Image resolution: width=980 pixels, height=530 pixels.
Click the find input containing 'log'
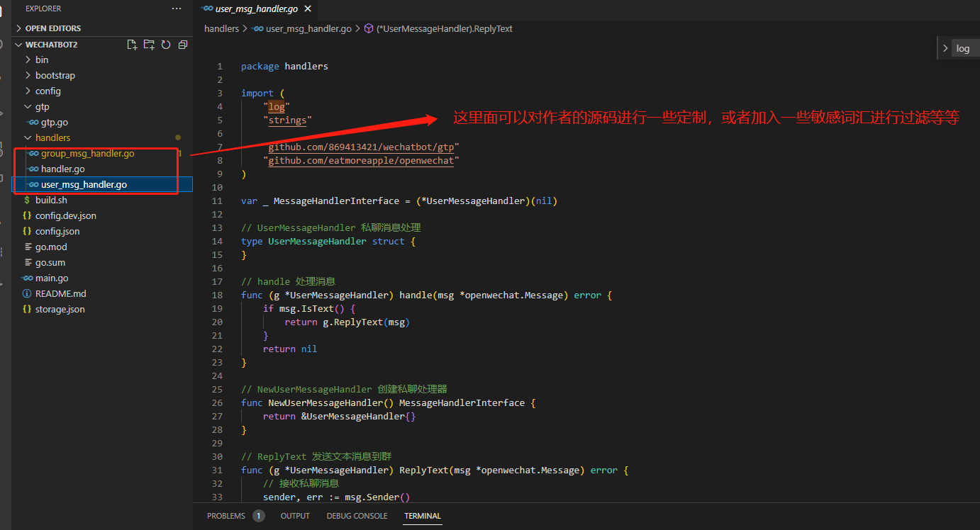[x=966, y=48]
